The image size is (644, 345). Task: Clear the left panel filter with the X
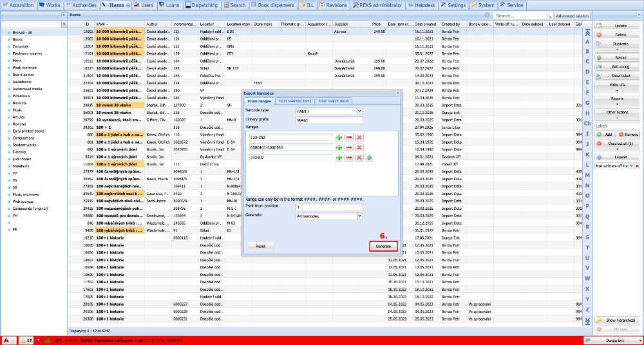(x=64, y=24)
